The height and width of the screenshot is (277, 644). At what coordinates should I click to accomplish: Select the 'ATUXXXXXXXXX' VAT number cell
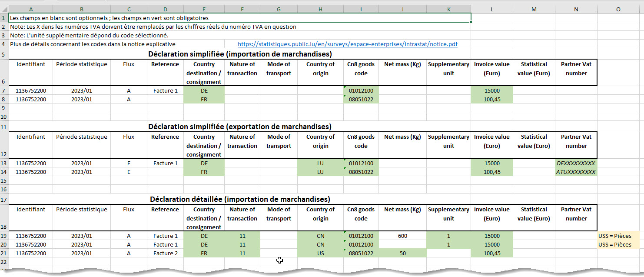click(x=576, y=172)
